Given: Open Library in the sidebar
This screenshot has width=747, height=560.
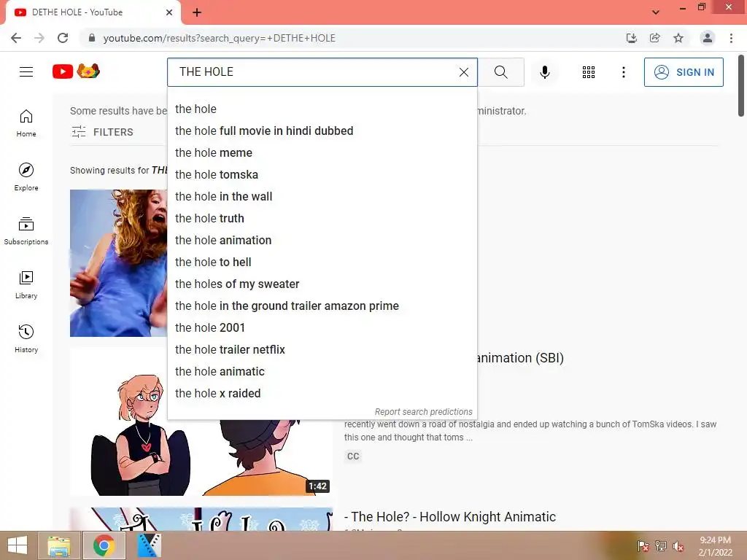Looking at the screenshot, I should (26, 285).
